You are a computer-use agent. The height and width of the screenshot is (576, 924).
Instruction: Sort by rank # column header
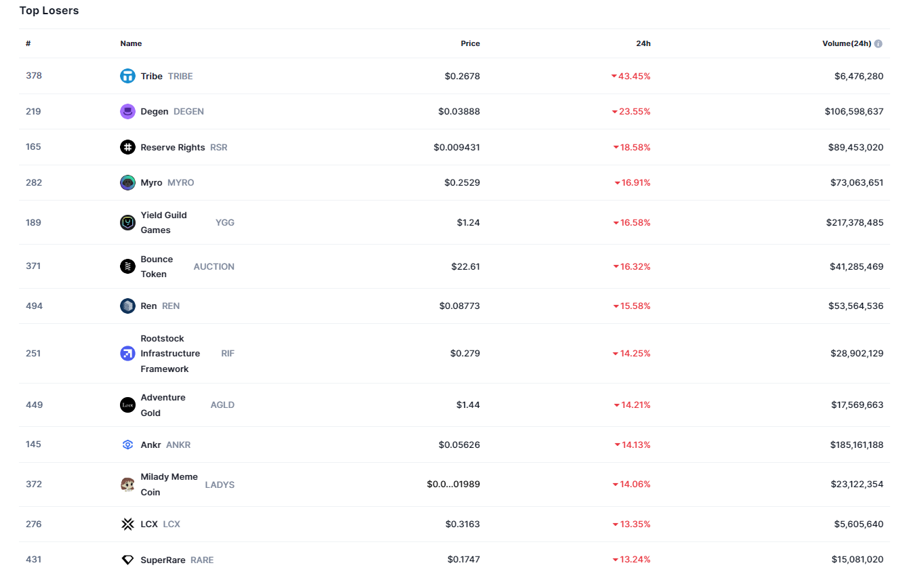pyautogui.click(x=28, y=43)
